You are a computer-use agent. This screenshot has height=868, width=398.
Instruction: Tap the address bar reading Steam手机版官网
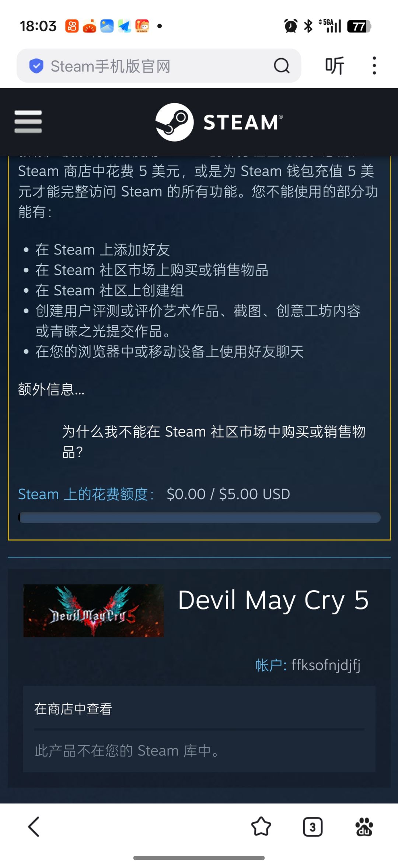pos(159,66)
